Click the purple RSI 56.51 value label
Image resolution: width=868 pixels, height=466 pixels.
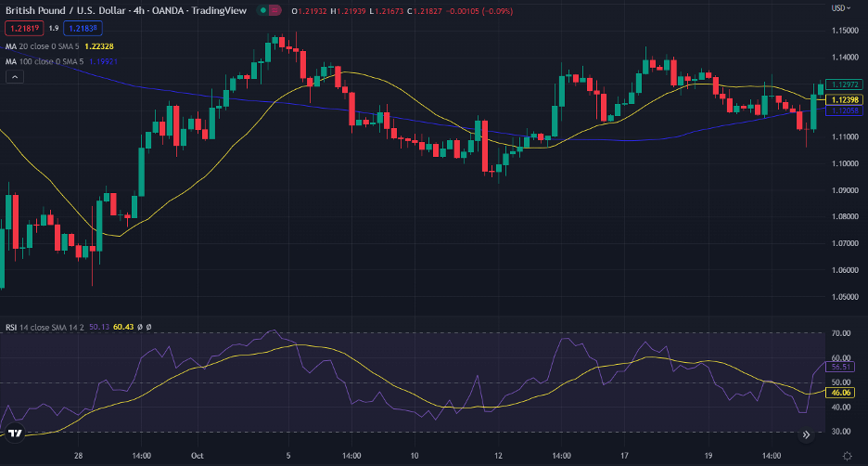pos(842,367)
